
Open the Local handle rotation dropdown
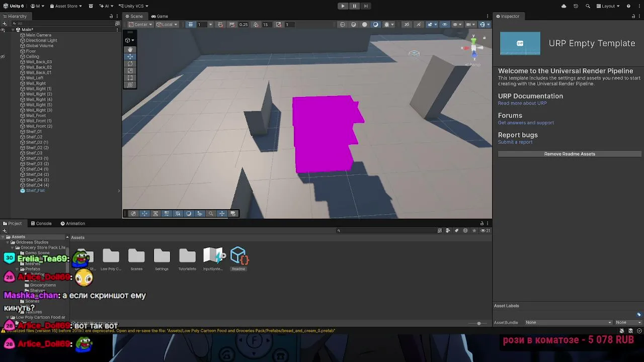pyautogui.click(x=167, y=25)
